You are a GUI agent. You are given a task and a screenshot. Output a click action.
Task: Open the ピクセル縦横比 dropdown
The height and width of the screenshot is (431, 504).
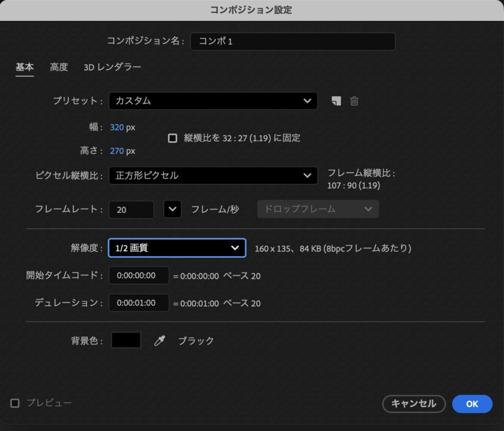pos(213,176)
